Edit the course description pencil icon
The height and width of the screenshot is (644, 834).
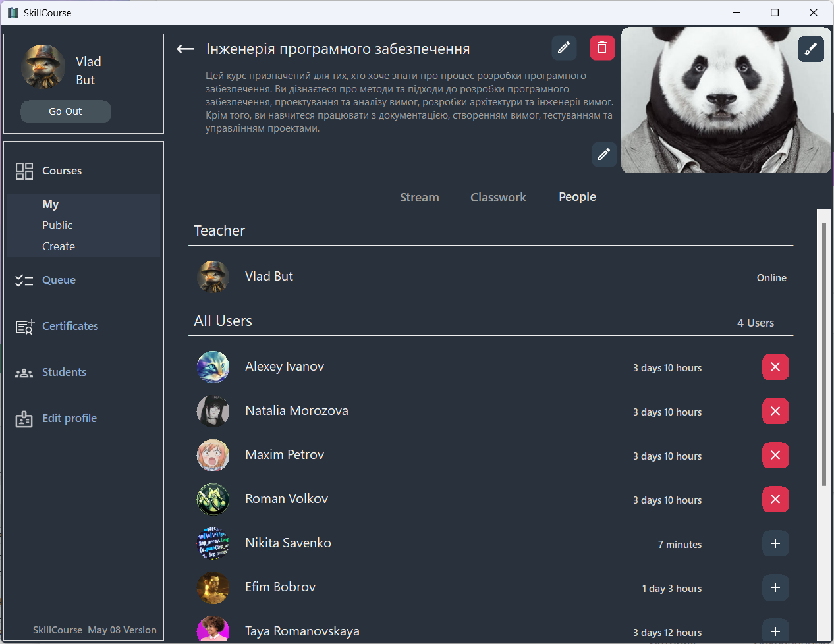tap(604, 154)
